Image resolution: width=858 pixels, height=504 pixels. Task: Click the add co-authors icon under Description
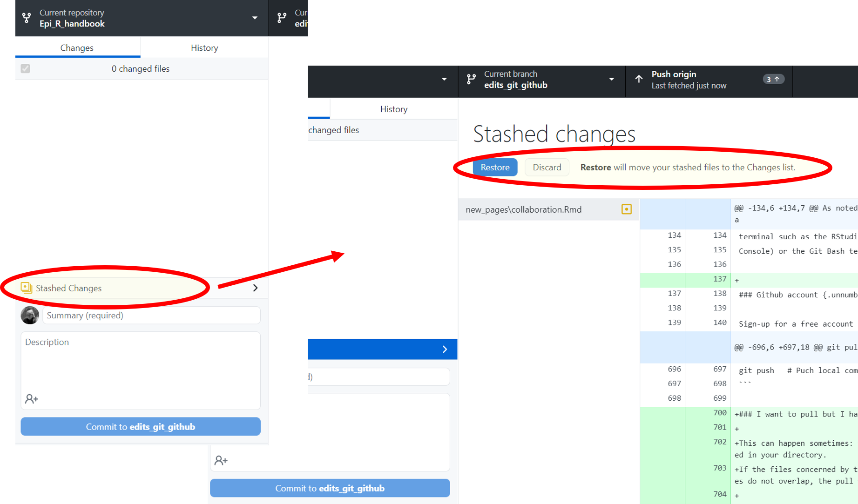point(32,399)
